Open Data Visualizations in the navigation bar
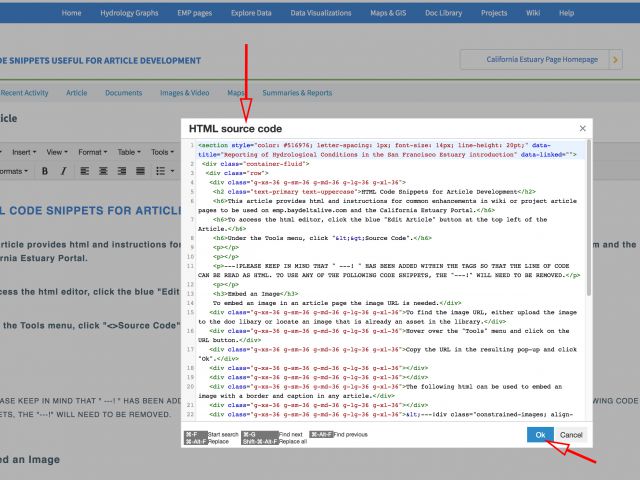 (x=321, y=13)
